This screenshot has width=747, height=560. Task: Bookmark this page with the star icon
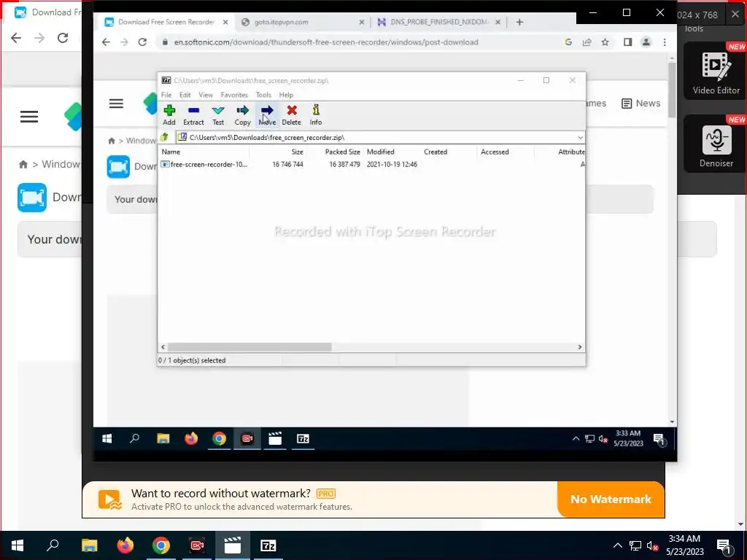[605, 42]
